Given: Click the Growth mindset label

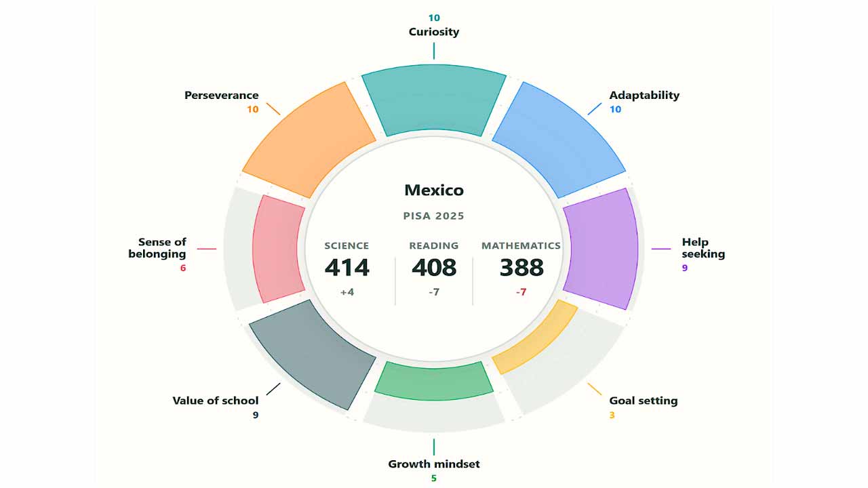Looking at the screenshot, I should (434, 464).
